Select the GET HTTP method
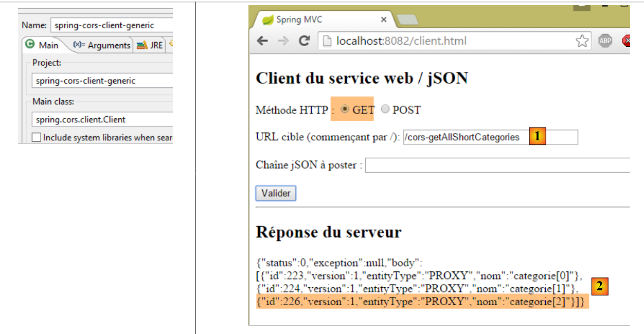This screenshot has height=334, width=644. click(345, 109)
